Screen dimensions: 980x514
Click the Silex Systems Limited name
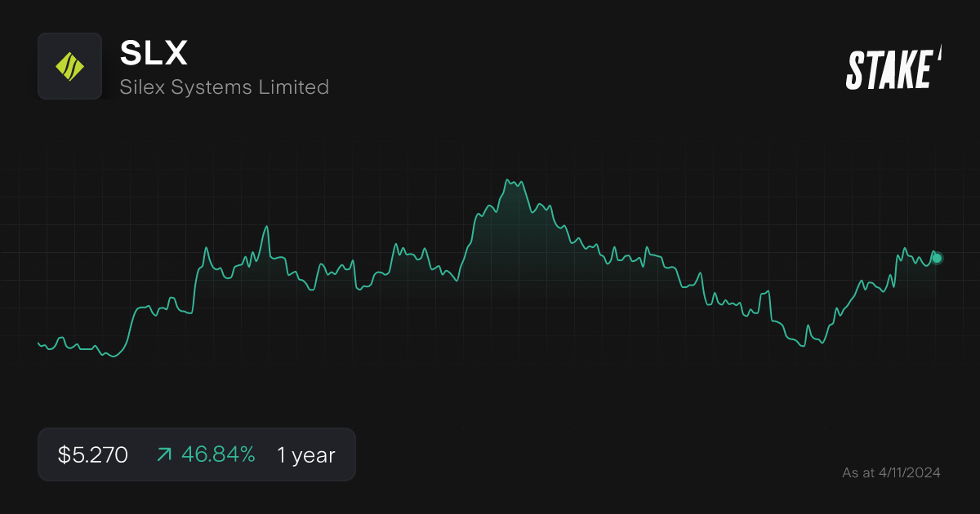click(x=224, y=87)
